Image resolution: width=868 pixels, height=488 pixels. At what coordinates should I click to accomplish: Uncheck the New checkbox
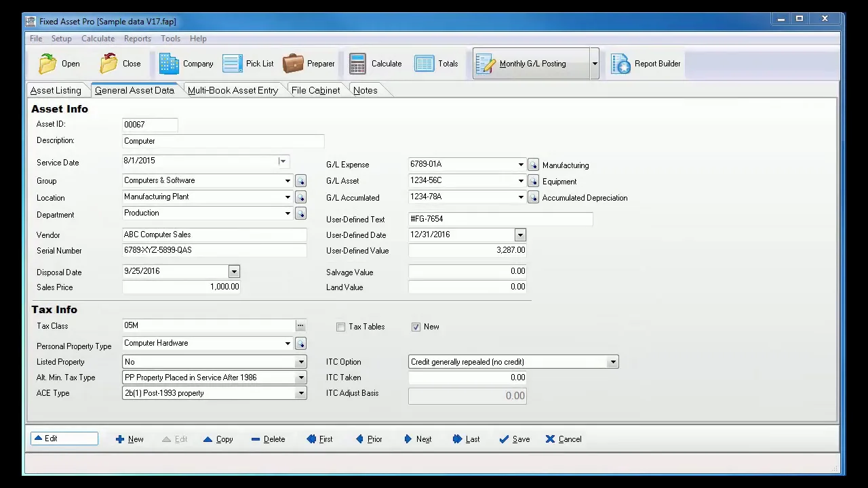point(416,327)
